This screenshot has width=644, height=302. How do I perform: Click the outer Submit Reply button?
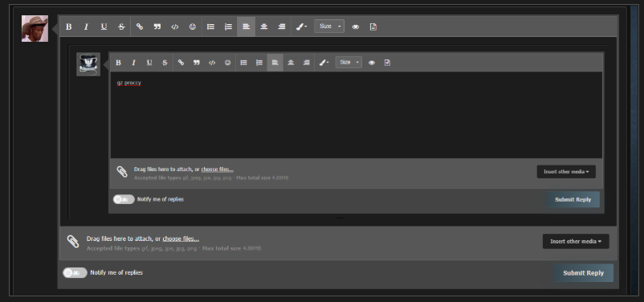pyautogui.click(x=583, y=273)
